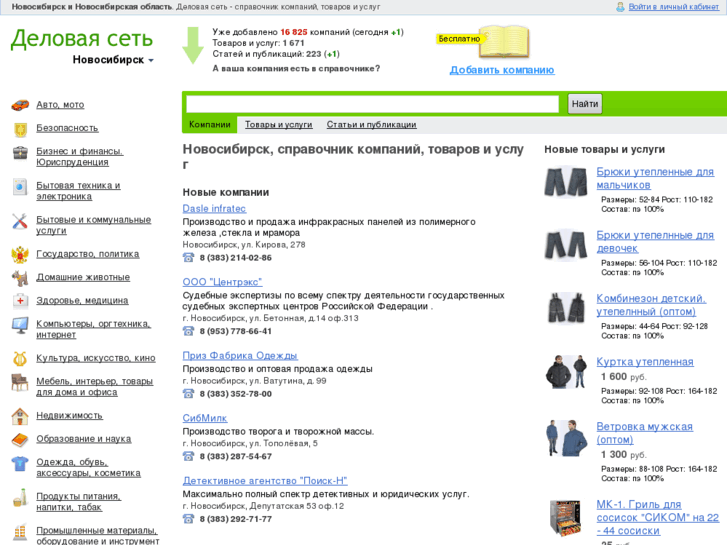
Task: Click thumbnail of boys' insulated trousers
Action: click(566, 182)
